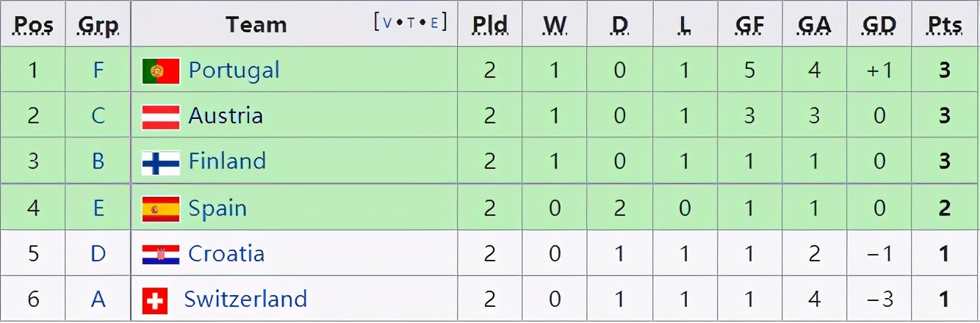
Task: Click the Finland flag icon
Action: (x=161, y=162)
